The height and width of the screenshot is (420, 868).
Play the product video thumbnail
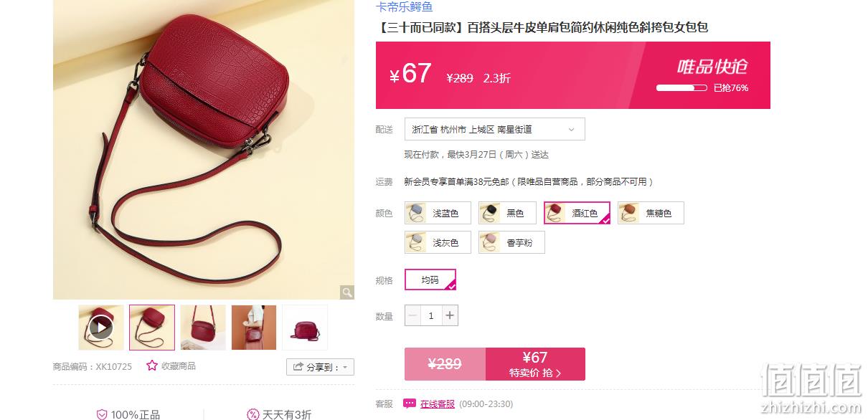click(x=101, y=328)
